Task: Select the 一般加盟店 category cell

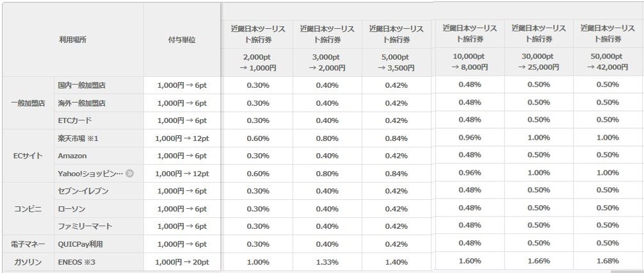Action: point(28,103)
